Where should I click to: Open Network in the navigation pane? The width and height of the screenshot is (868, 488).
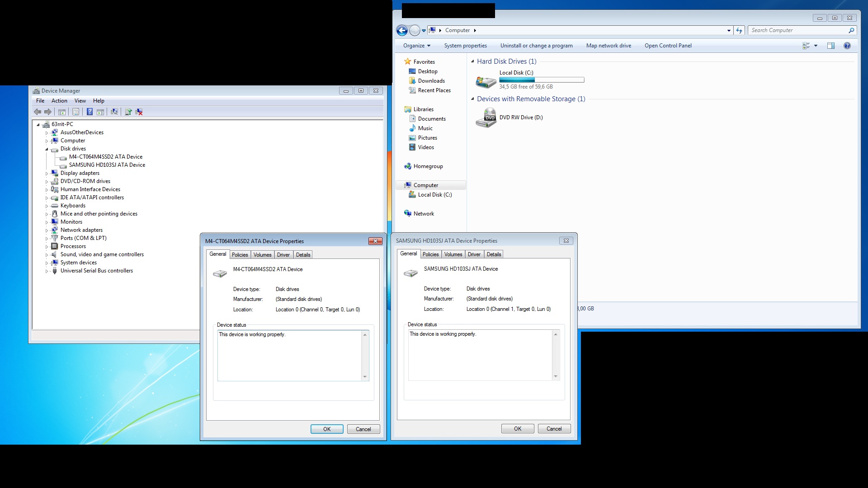pyautogui.click(x=424, y=214)
